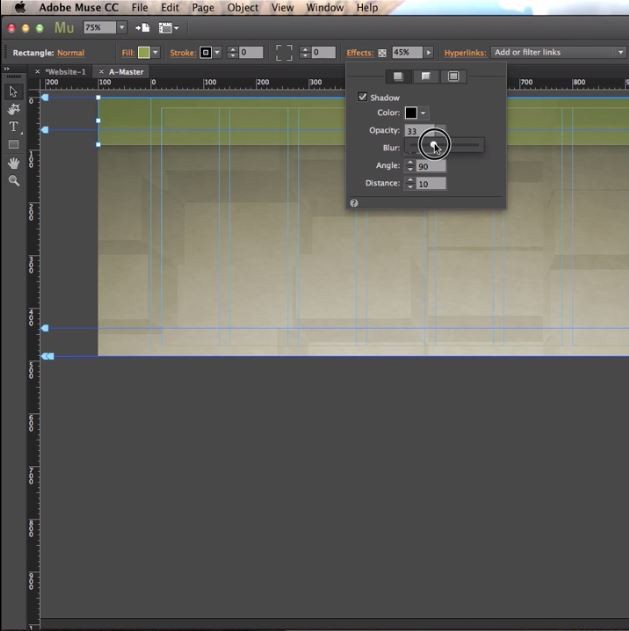
Task: Select the Zoom magnifier tool
Action: (13, 181)
